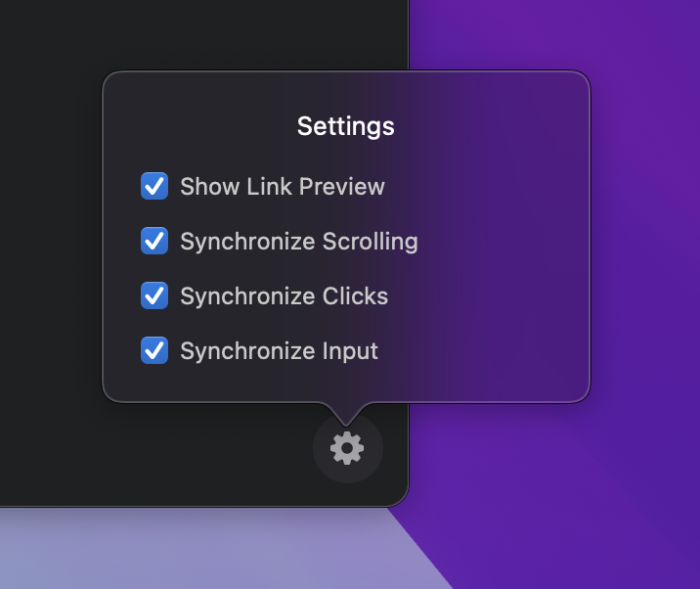
Task: Click the gear settings icon
Action: (x=347, y=448)
